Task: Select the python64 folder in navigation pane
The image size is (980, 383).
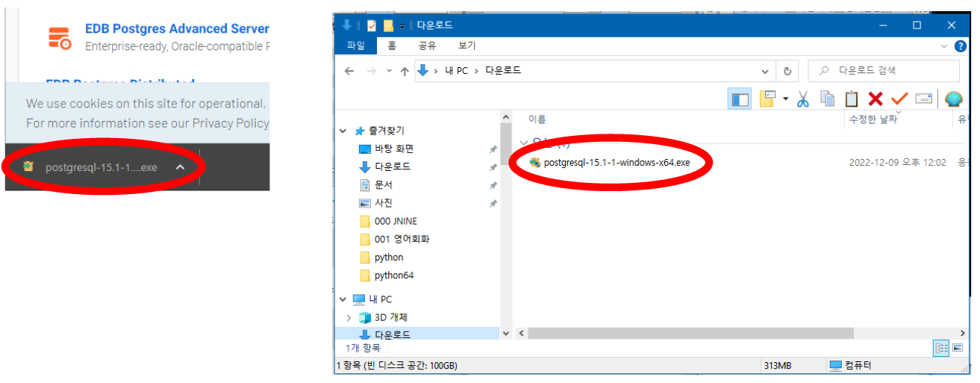Action: [x=394, y=275]
